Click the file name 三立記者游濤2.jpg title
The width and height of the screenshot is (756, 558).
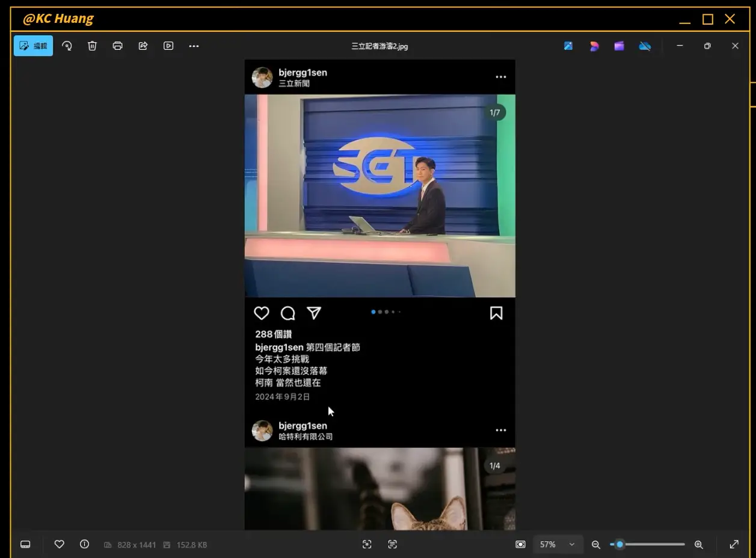[380, 46]
